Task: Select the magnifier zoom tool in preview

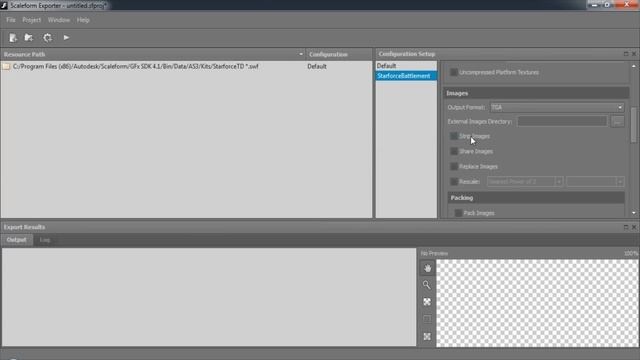Action: [x=427, y=285]
